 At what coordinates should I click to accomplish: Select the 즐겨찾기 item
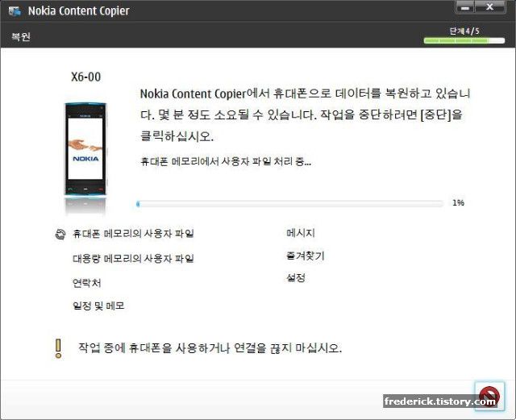pyautogui.click(x=306, y=256)
